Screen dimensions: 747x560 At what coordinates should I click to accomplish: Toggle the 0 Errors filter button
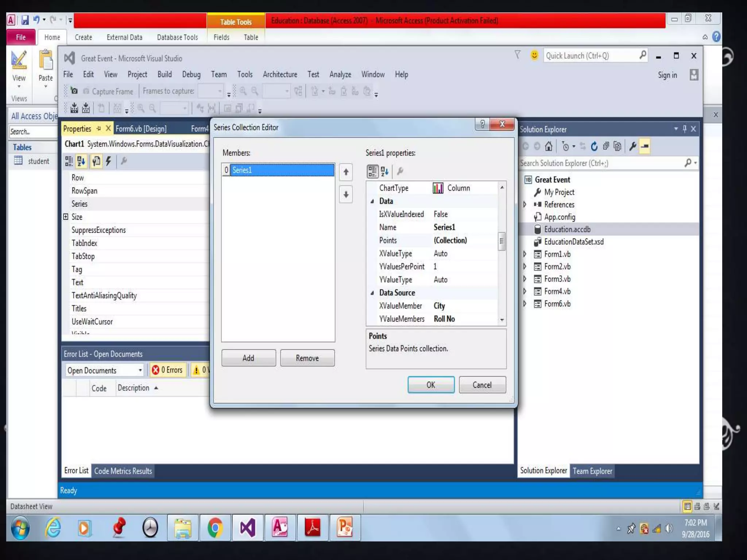pyautogui.click(x=167, y=370)
